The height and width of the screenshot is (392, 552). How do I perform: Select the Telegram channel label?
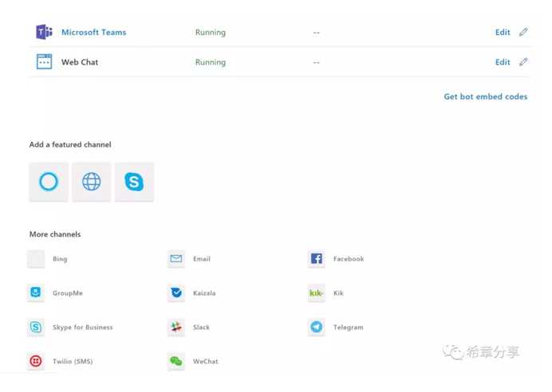(x=348, y=327)
